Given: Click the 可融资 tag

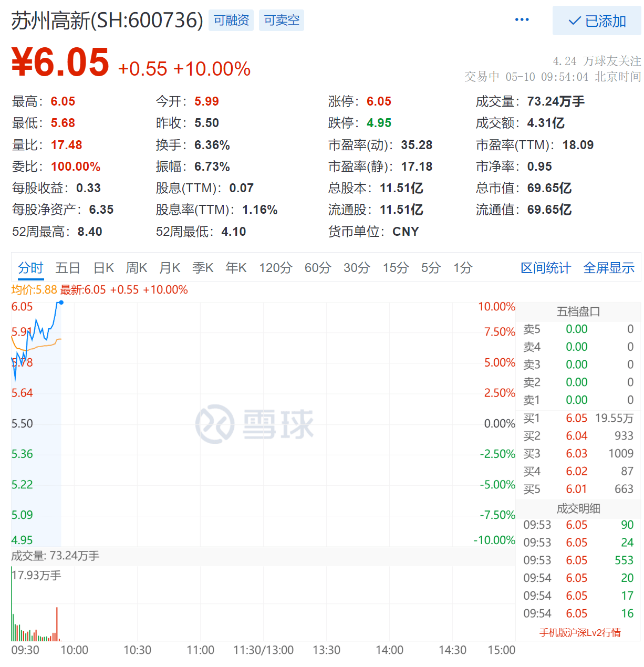Looking at the screenshot, I should 231,20.
